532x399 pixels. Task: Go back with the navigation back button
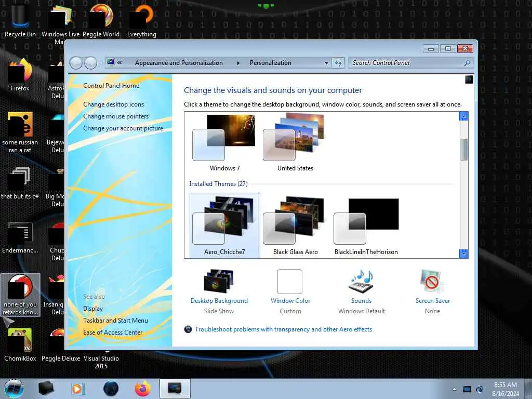pos(76,63)
